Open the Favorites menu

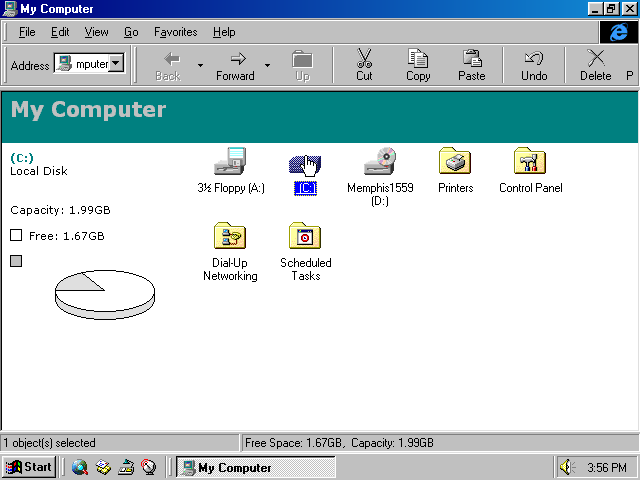click(176, 32)
